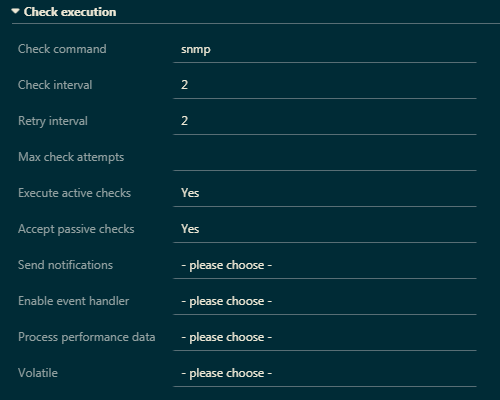Open the Enable event handler dropdown

pos(325,301)
